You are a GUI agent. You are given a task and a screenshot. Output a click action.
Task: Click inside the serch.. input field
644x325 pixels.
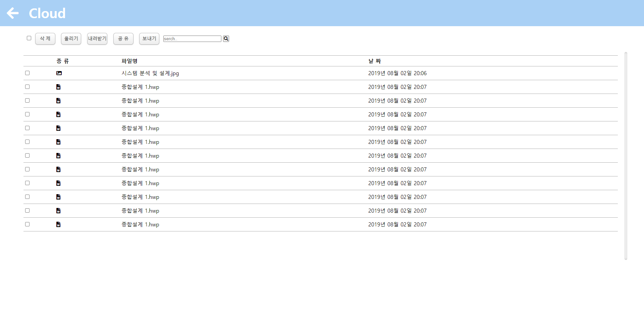click(x=192, y=39)
